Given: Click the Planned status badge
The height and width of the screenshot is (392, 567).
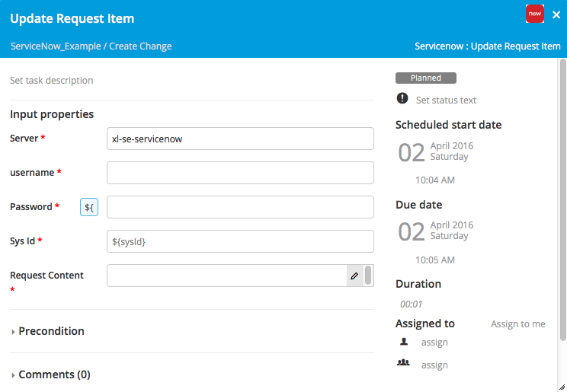Looking at the screenshot, I should coord(425,78).
